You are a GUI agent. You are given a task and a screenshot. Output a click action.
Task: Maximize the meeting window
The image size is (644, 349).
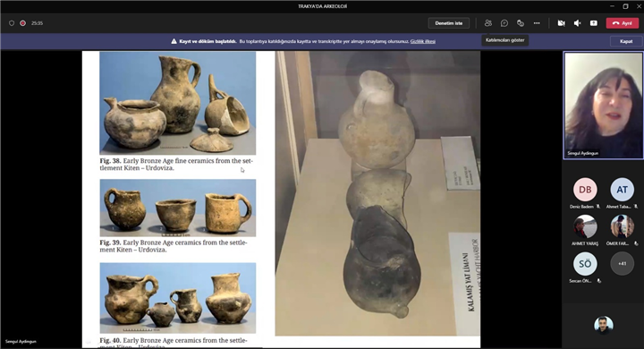(x=625, y=6)
